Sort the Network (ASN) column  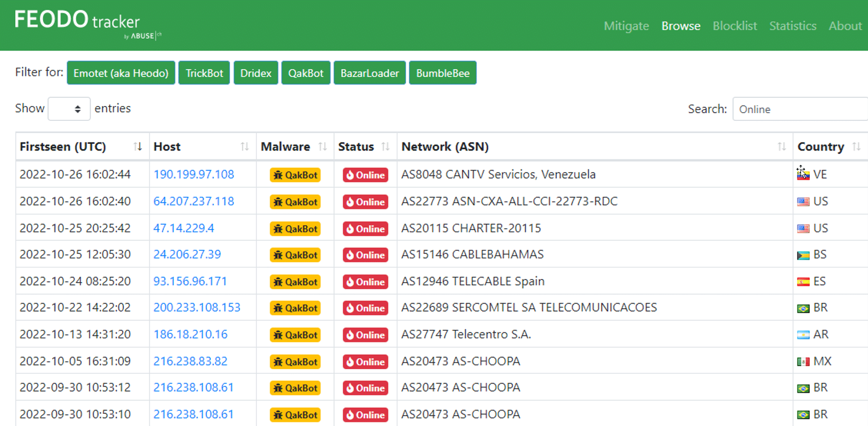click(x=782, y=146)
